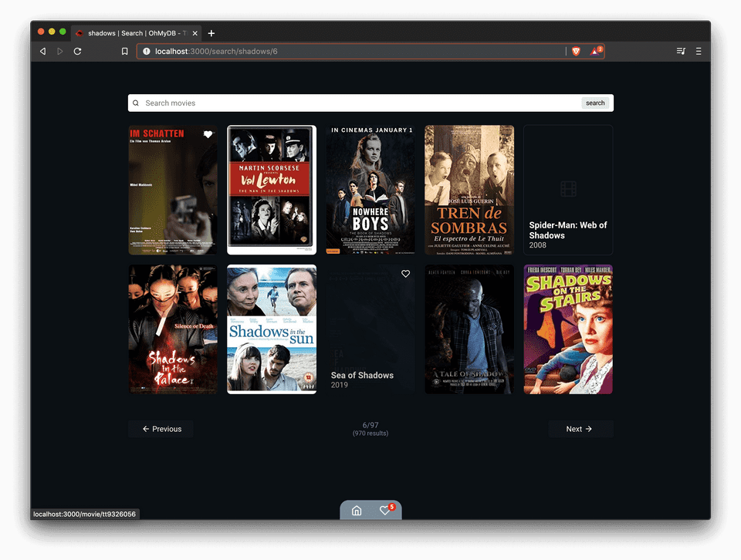The height and width of the screenshot is (560, 741).
Task: Toggle favorite heart on Sea of Shadows
Action: [405, 274]
